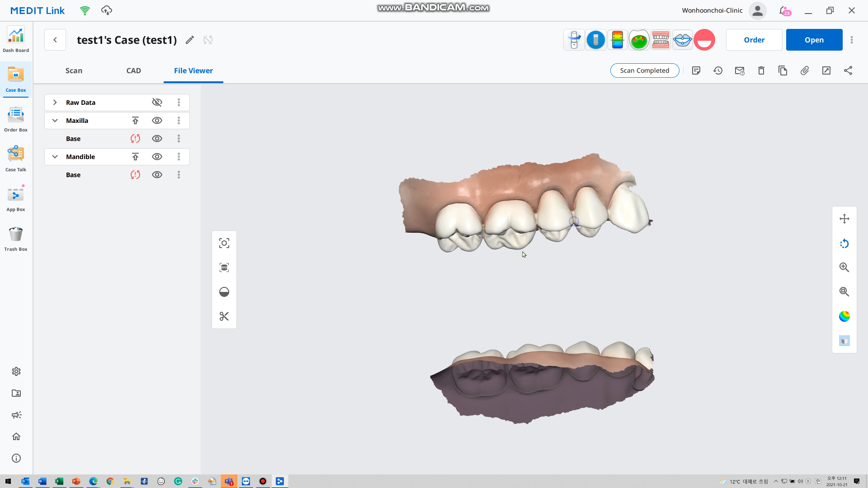This screenshot has height=488, width=868.
Task: Click the blue Open button
Action: 814,40
